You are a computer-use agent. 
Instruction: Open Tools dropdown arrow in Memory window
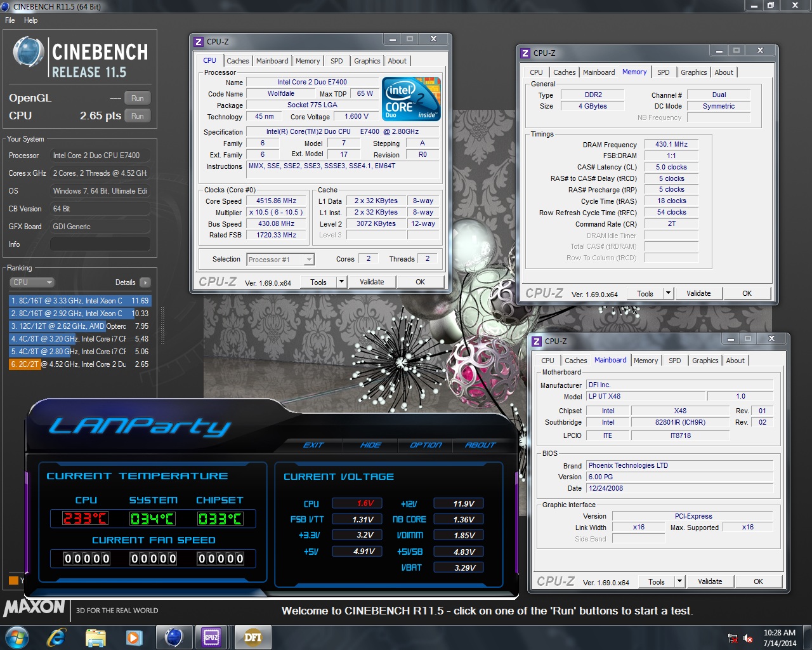pos(668,294)
